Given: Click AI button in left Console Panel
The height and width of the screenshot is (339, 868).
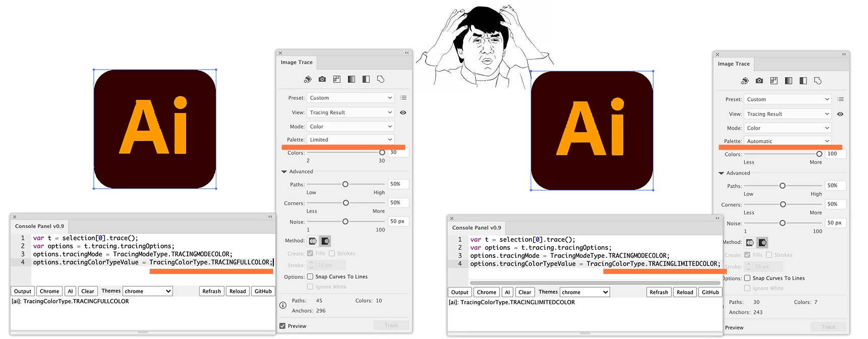Looking at the screenshot, I should [x=70, y=291].
